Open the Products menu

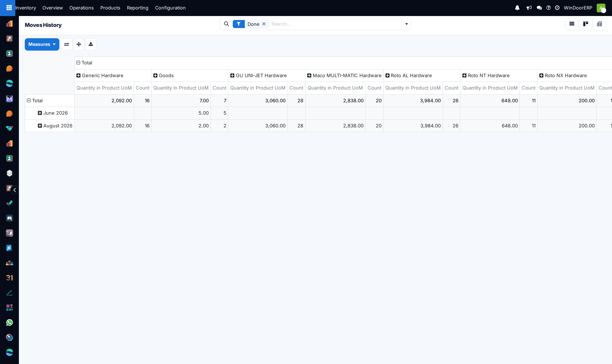coord(110,8)
